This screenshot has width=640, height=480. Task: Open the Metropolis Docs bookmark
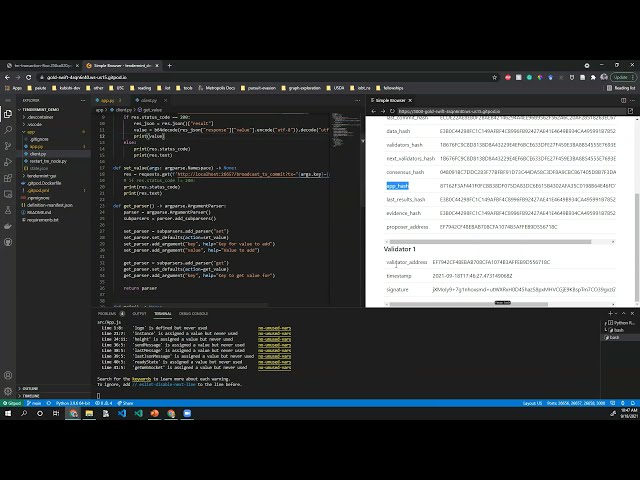(217, 88)
